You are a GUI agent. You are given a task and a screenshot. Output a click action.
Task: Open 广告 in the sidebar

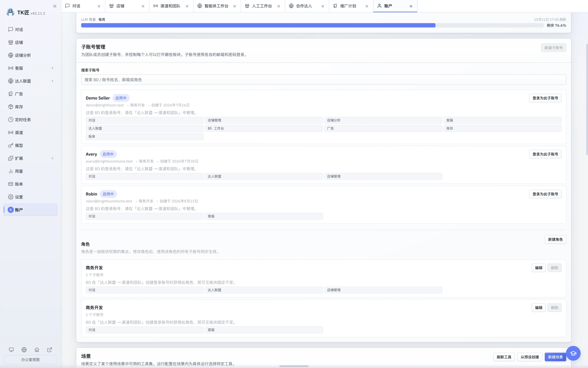tap(30, 94)
